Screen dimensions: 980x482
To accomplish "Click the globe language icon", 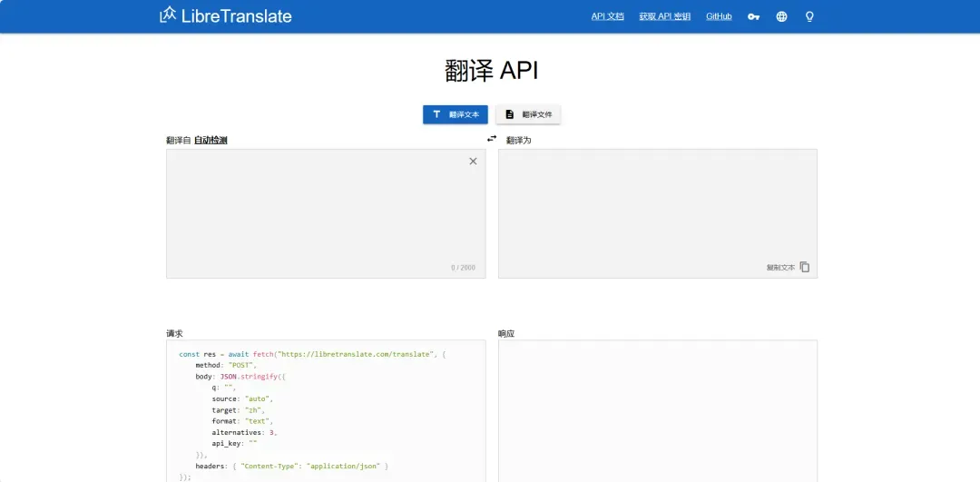I will tap(781, 16).
